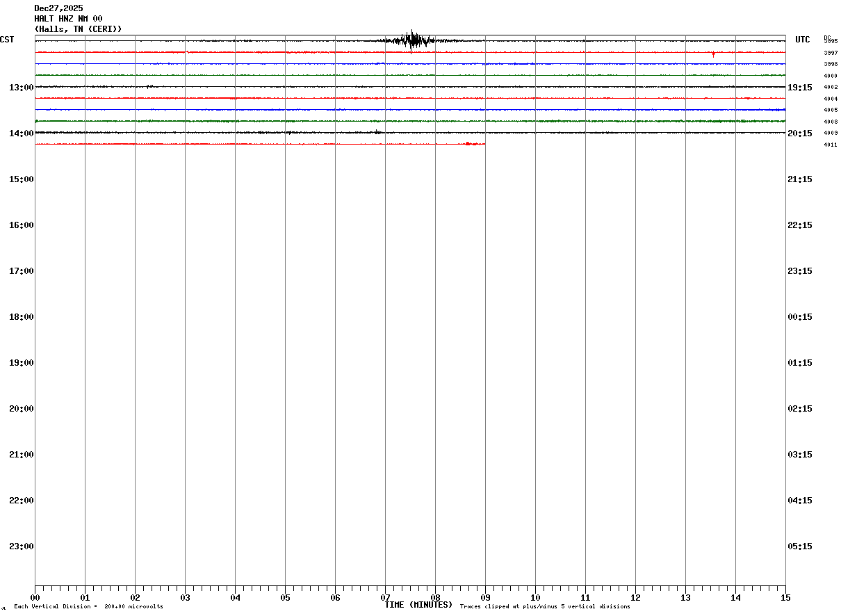Click the 19:15 UTC time label
841x616 pixels.
800,88
